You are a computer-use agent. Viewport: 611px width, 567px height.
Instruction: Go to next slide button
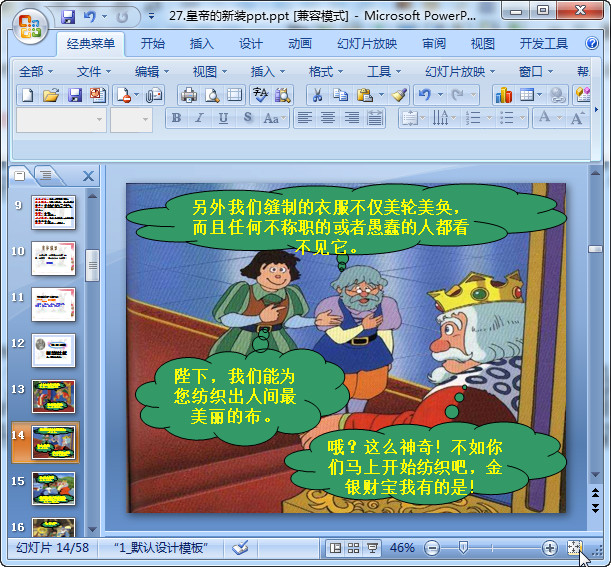click(x=595, y=508)
